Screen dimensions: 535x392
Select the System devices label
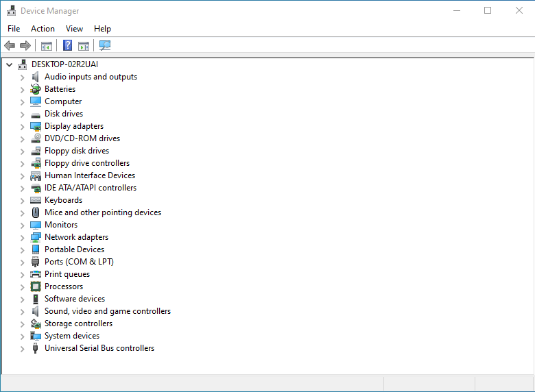pyautogui.click(x=72, y=336)
